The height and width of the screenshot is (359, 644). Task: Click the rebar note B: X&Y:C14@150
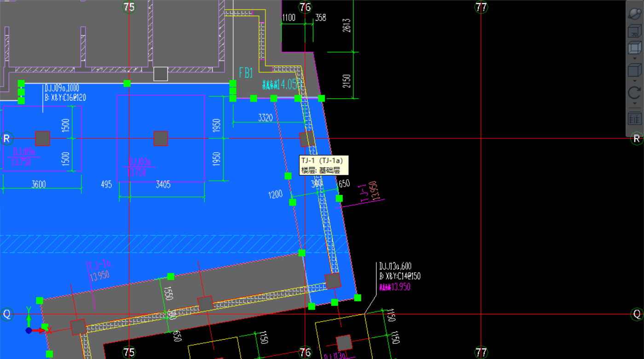[400, 276]
